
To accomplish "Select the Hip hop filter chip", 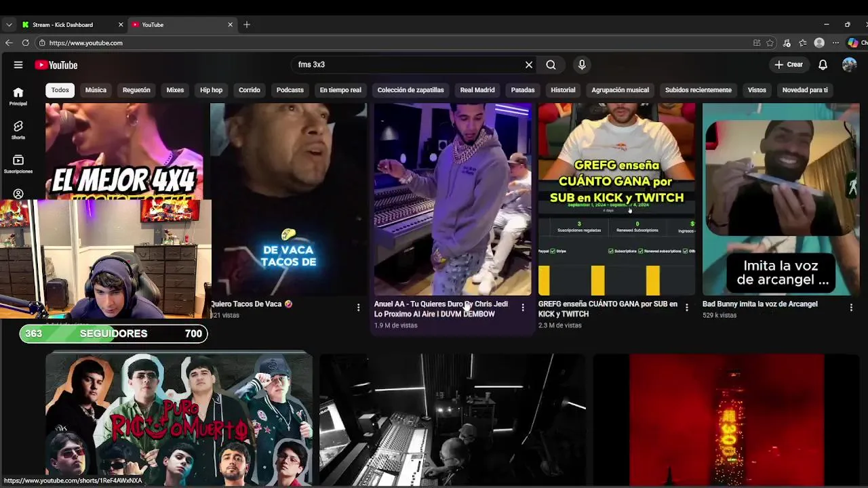I will [x=211, y=89].
